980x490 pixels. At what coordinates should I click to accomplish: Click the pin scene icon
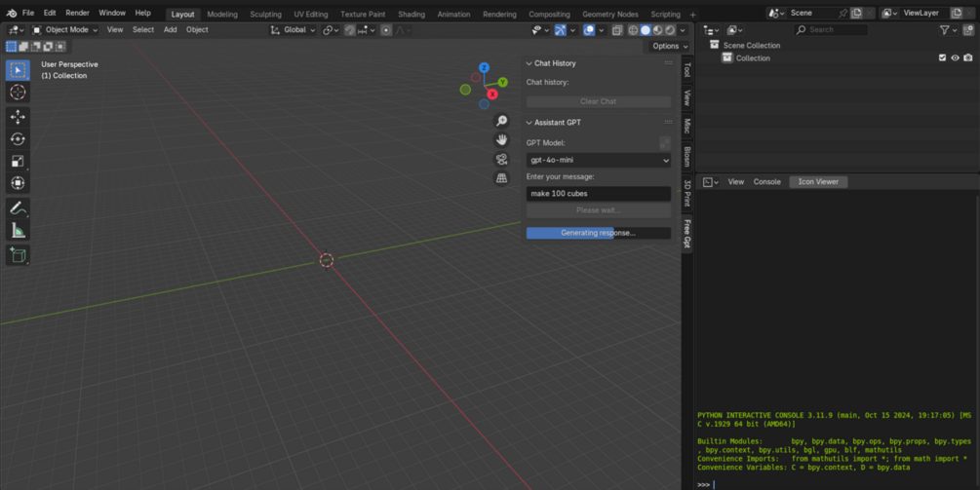pos(843,13)
